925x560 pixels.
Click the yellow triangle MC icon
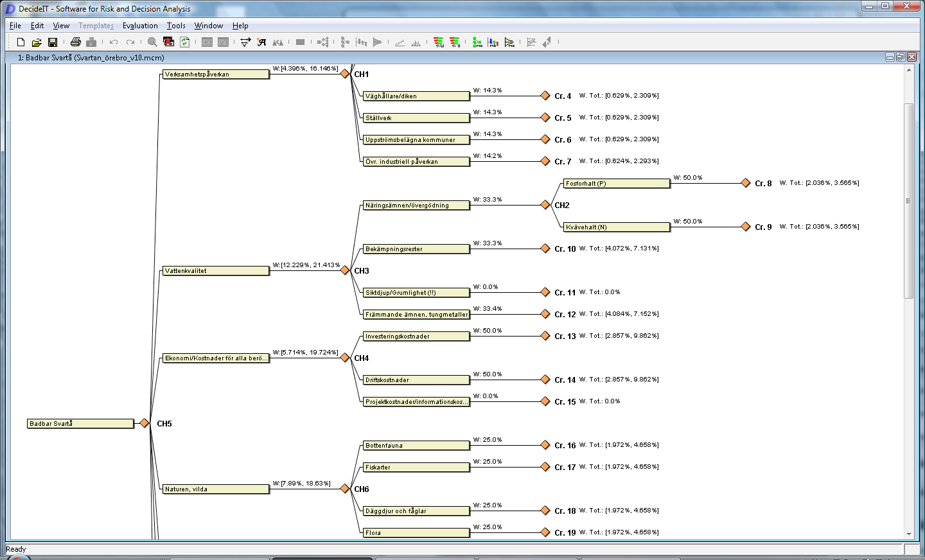point(509,42)
